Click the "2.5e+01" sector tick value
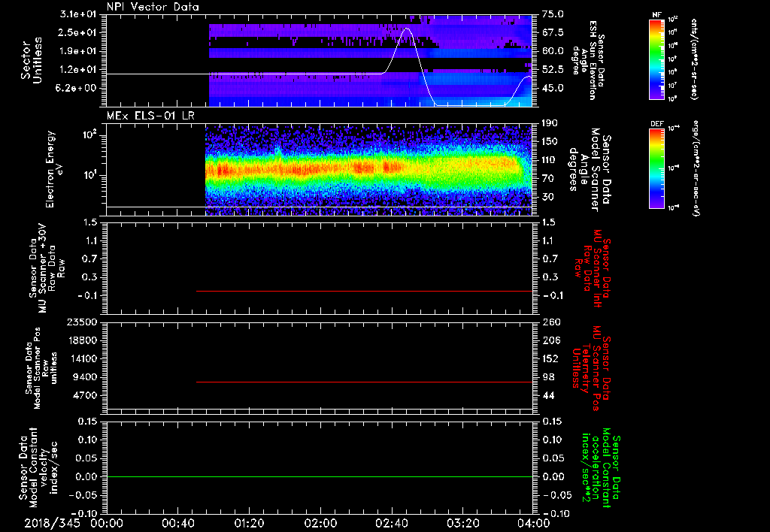This screenshot has width=770, height=532. 77,32
